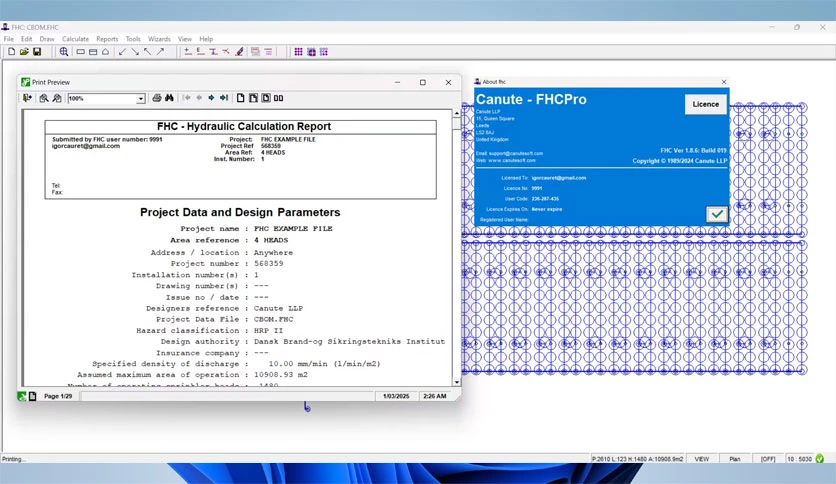Select two-page view icon in preview
The height and width of the screenshot is (484, 836).
(278, 98)
